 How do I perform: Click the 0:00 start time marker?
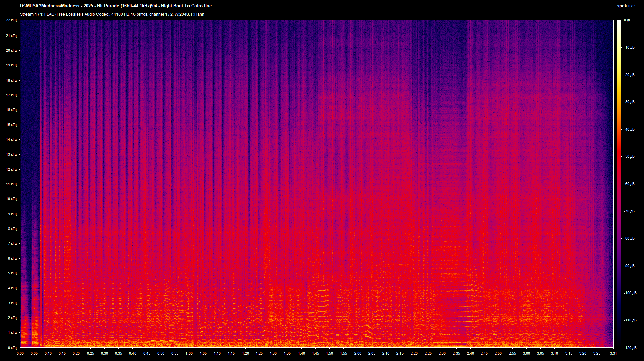coord(20,353)
